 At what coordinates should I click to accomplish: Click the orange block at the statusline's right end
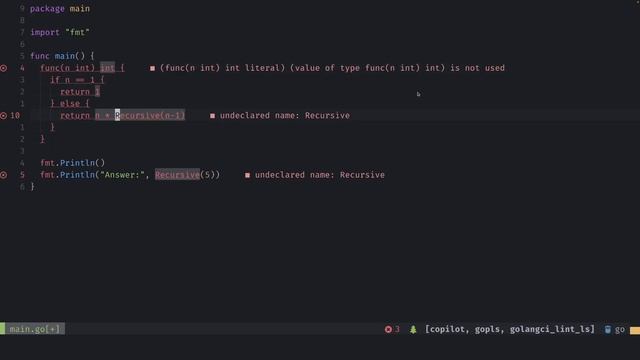click(635, 330)
